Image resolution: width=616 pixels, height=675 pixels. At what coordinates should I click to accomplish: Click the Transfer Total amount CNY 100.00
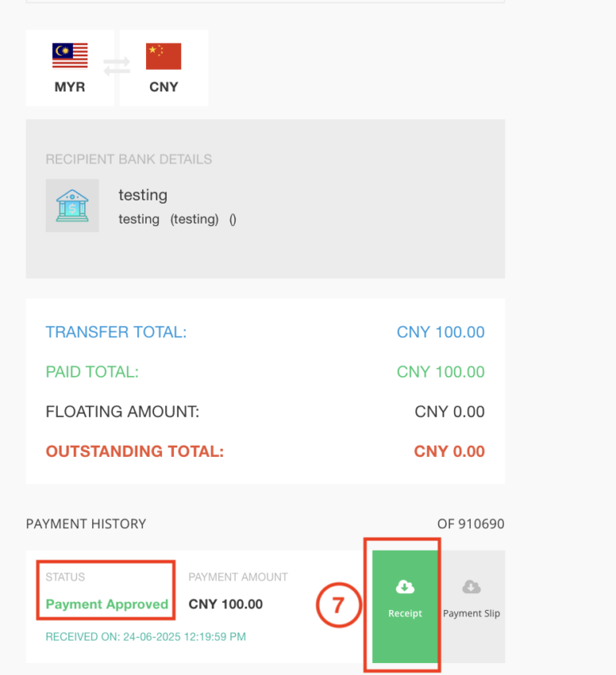[440, 332]
